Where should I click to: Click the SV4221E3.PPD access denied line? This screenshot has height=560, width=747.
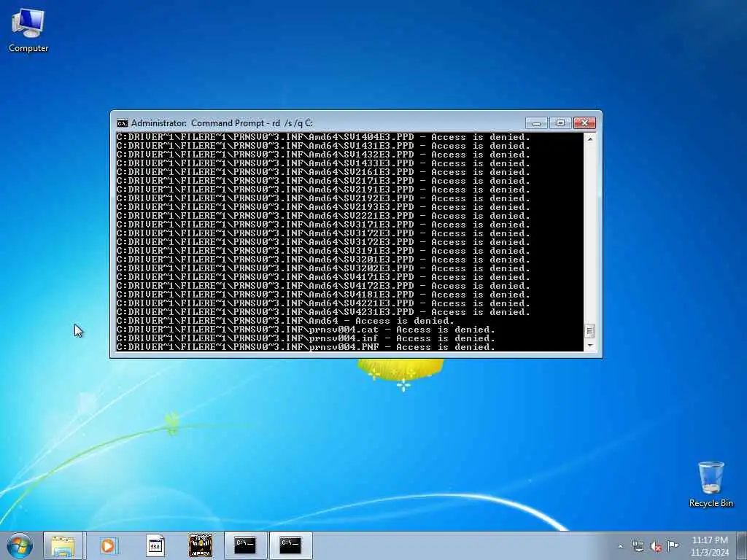click(x=323, y=303)
